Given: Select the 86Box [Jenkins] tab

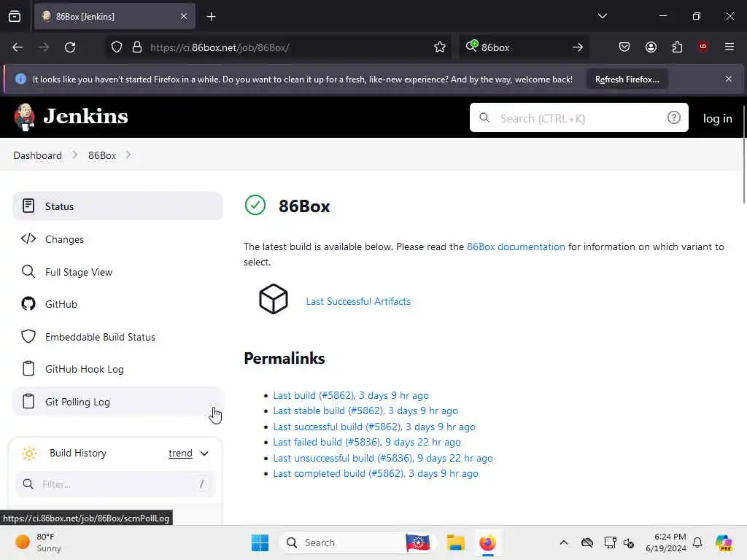Looking at the screenshot, I should [x=115, y=17].
